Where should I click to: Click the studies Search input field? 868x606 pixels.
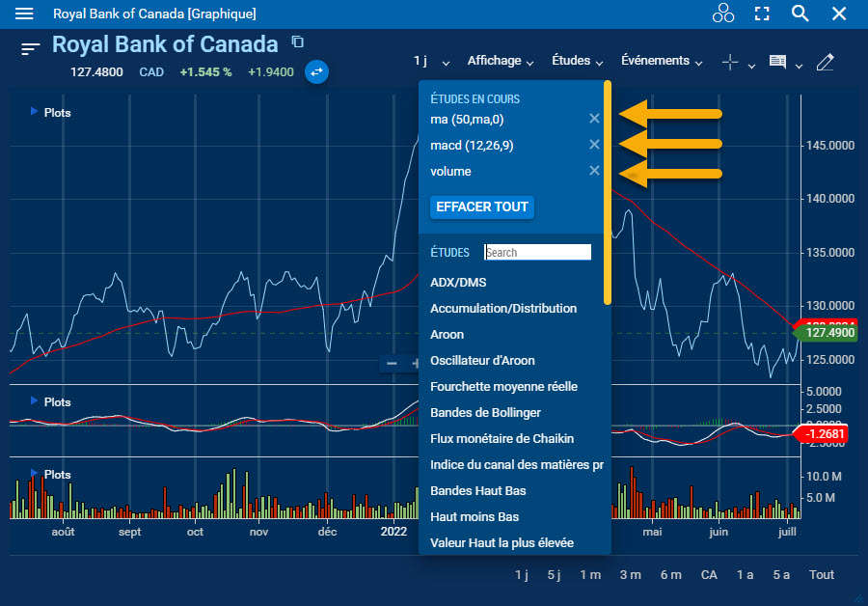pyautogui.click(x=537, y=252)
